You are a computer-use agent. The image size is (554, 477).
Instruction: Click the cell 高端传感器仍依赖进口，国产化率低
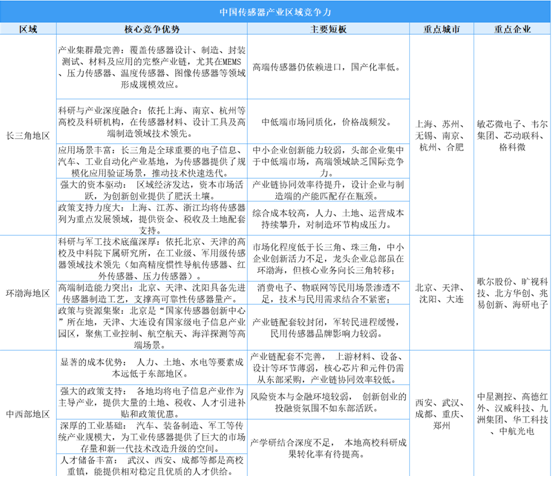(x=329, y=67)
